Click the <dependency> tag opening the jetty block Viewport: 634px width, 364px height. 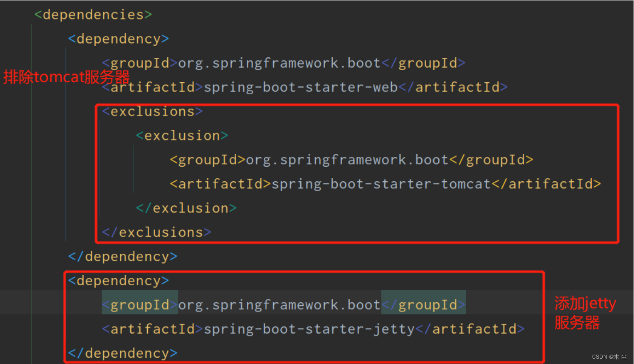pyautogui.click(x=118, y=281)
